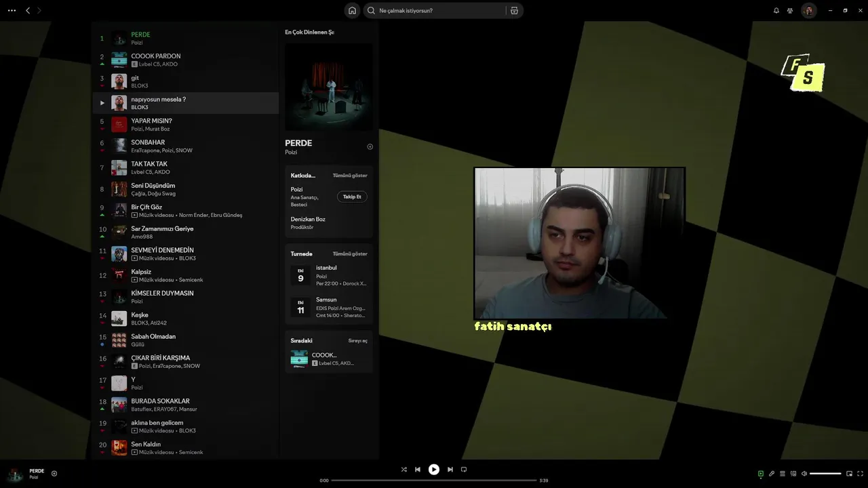Select track SEVMEYİ DENEMEDİN
The width and height of the screenshot is (868, 488).
click(185, 253)
